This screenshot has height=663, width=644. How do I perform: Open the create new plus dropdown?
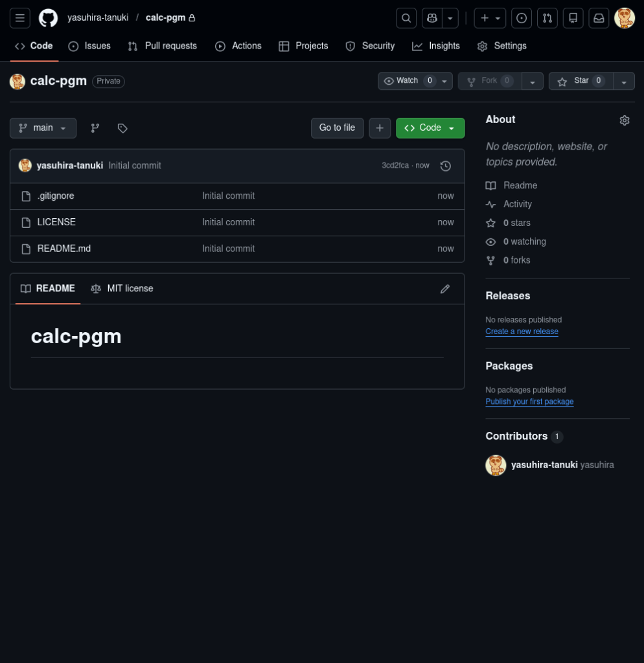click(490, 18)
